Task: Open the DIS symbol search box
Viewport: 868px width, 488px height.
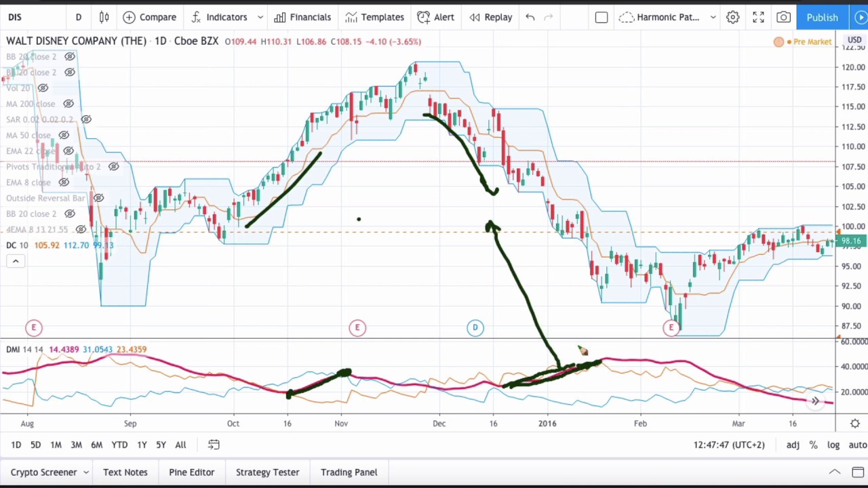Action: coord(15,17)
